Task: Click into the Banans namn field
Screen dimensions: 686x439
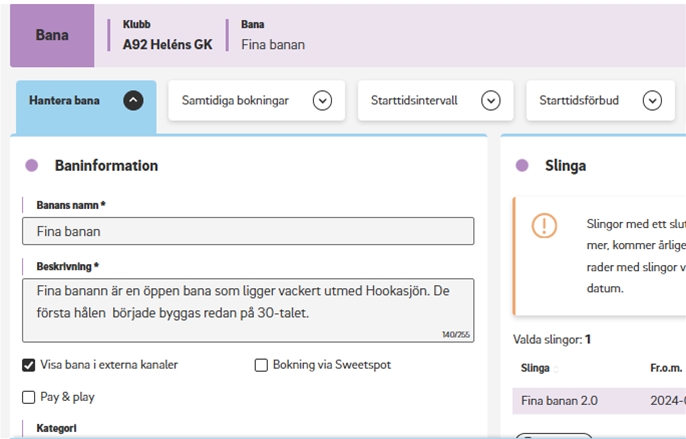Action: tap(247, 231)
